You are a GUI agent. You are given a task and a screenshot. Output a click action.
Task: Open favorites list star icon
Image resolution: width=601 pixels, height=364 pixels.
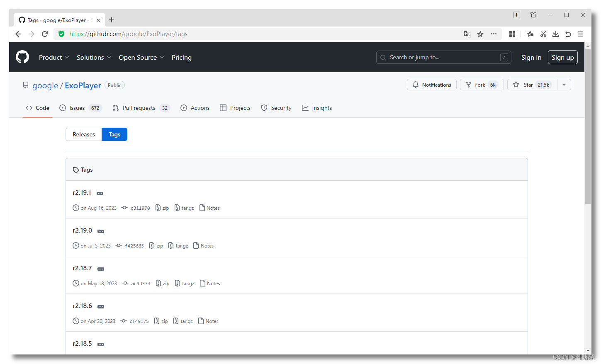(530, 34)
